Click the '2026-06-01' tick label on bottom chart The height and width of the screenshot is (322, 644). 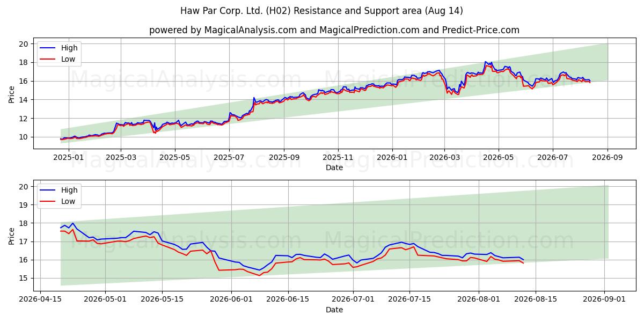pos(231,299)
